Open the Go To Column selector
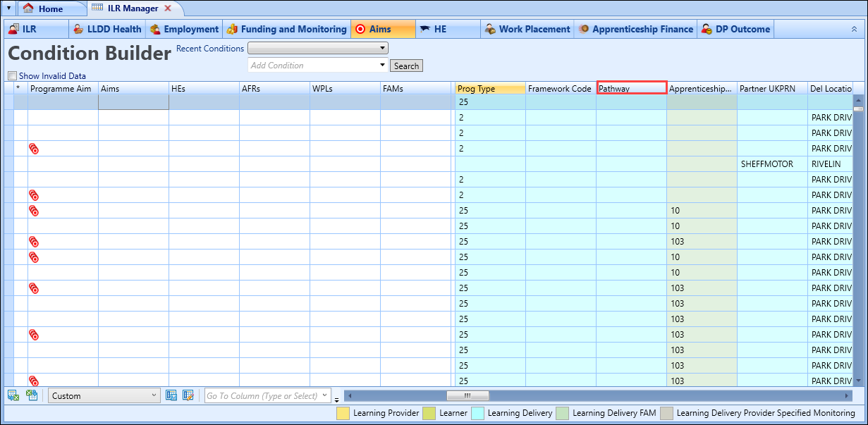 (267, 395)
